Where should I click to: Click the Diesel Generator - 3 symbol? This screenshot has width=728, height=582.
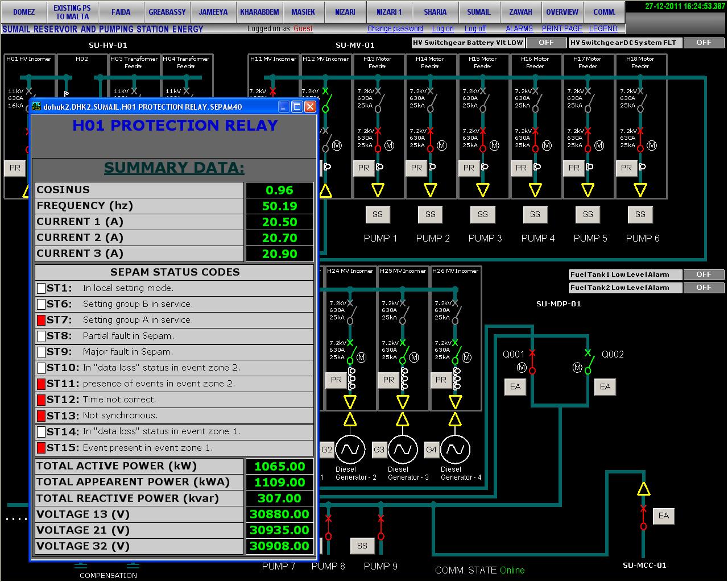[403, 450]
